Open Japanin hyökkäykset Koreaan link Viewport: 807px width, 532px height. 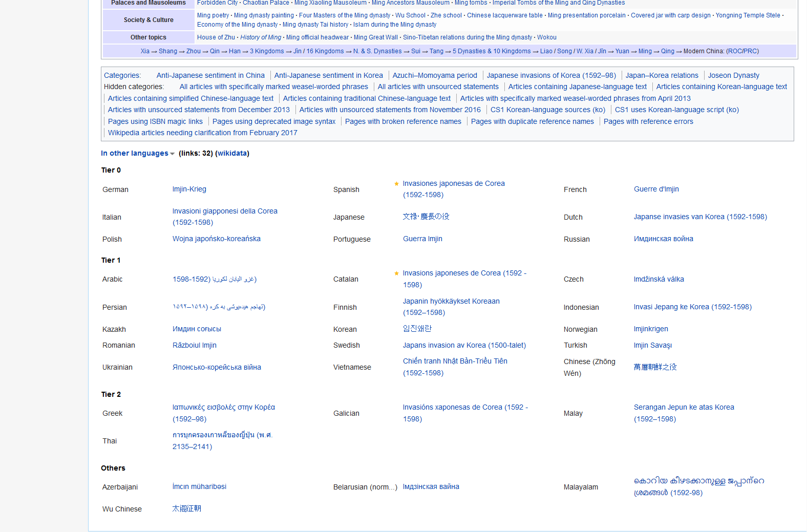[451, 307]
